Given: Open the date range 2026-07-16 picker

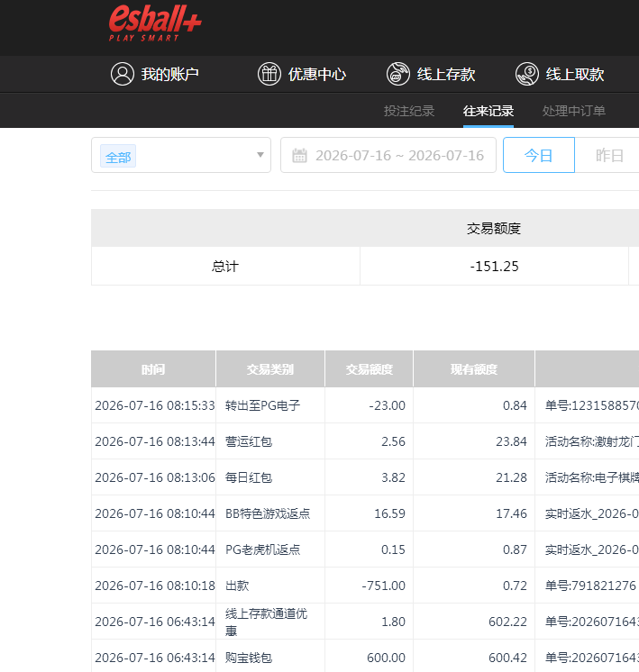Looking at the screenshot, I should [x=388, y=155].
